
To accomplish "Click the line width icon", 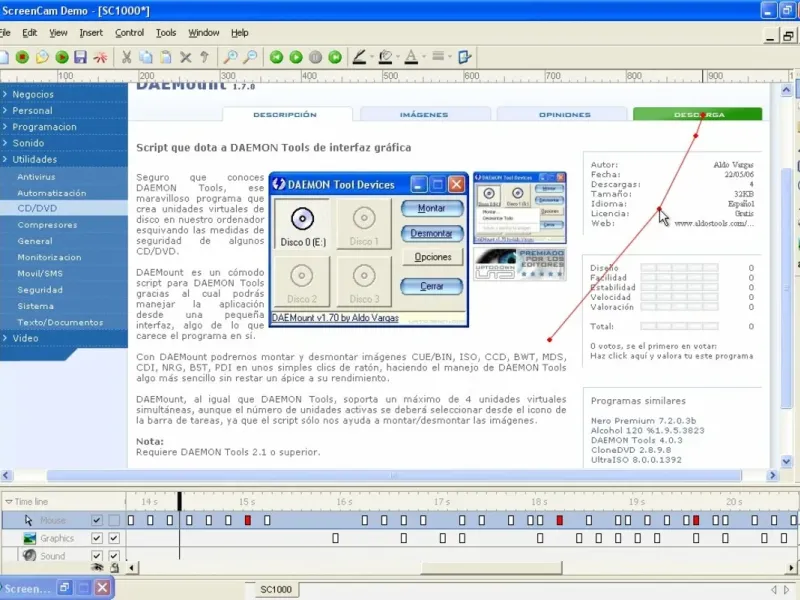I will [x=438, y=56].
